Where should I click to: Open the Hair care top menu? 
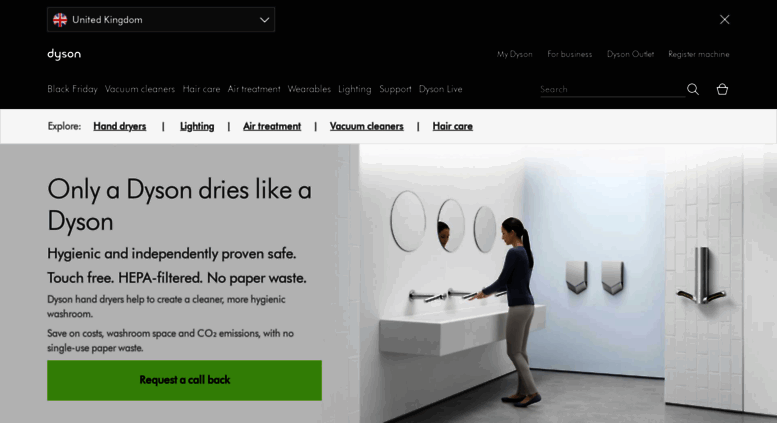[x=201, y=89]
